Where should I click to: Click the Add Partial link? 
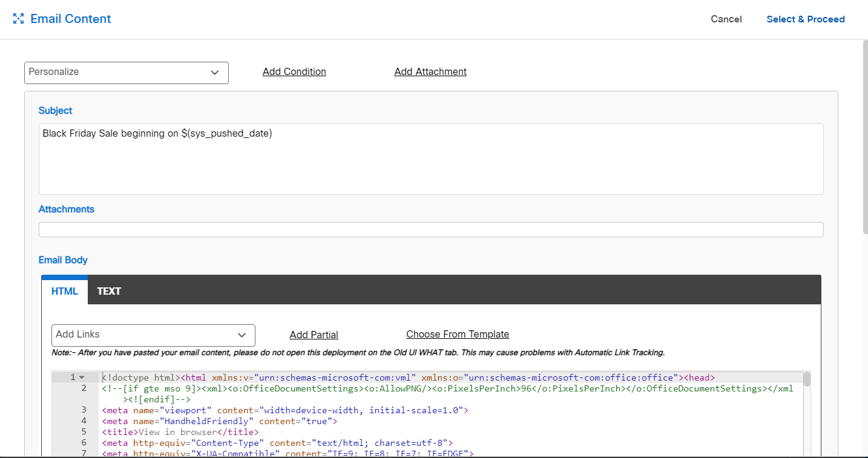314,335
